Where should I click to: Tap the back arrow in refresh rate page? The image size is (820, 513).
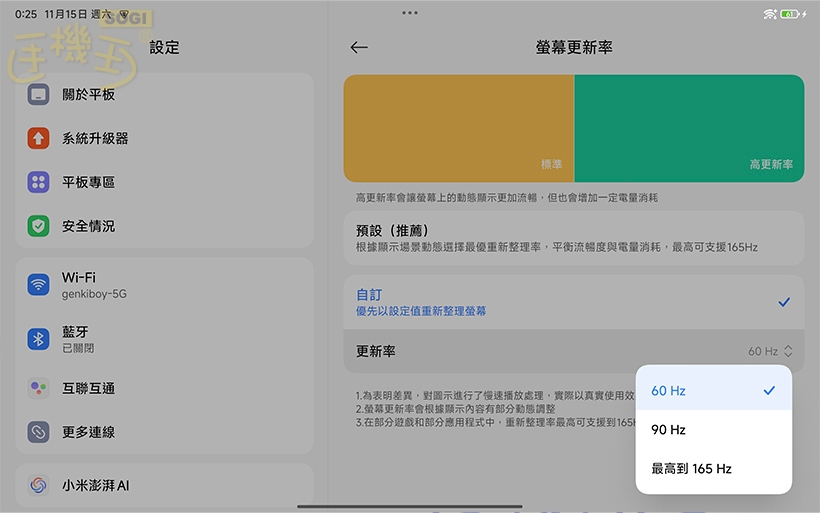359,48
